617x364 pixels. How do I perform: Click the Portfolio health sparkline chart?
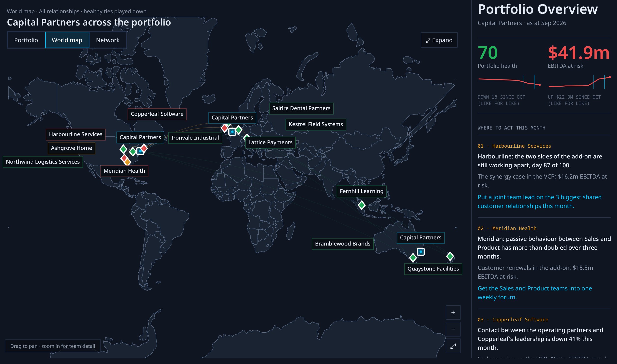pyautogui.click(x=509, y=82)
